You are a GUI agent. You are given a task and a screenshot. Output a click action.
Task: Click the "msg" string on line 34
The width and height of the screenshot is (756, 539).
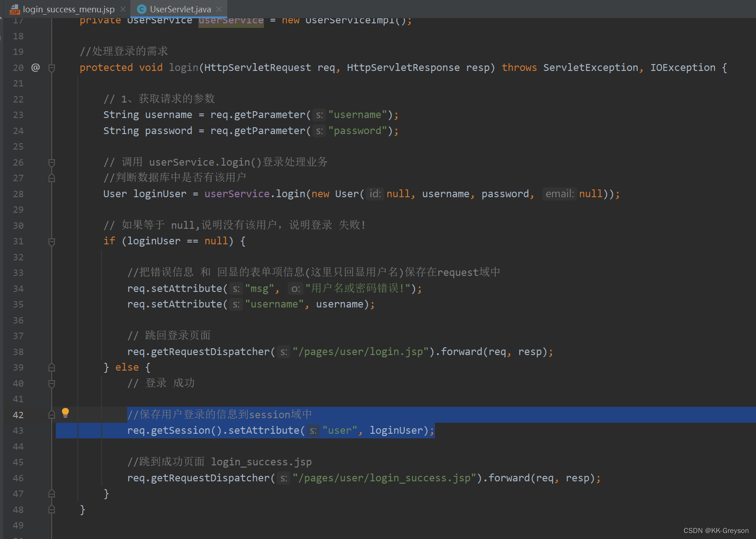(x=259, y=289)
